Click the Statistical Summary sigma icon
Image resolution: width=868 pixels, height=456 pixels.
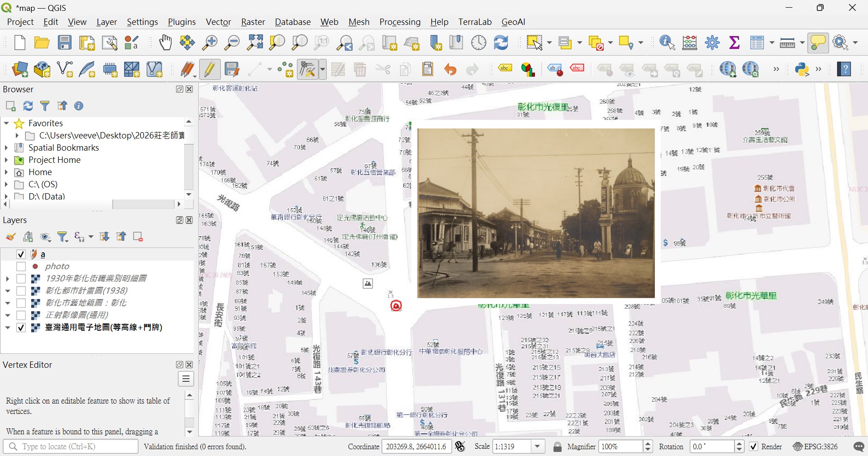[734, 43]
